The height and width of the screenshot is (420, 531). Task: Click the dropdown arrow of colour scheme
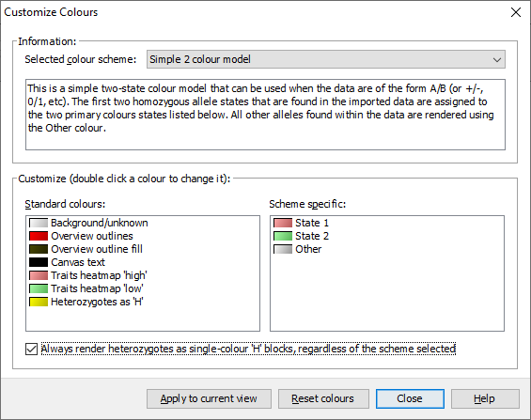pos(497,59)
